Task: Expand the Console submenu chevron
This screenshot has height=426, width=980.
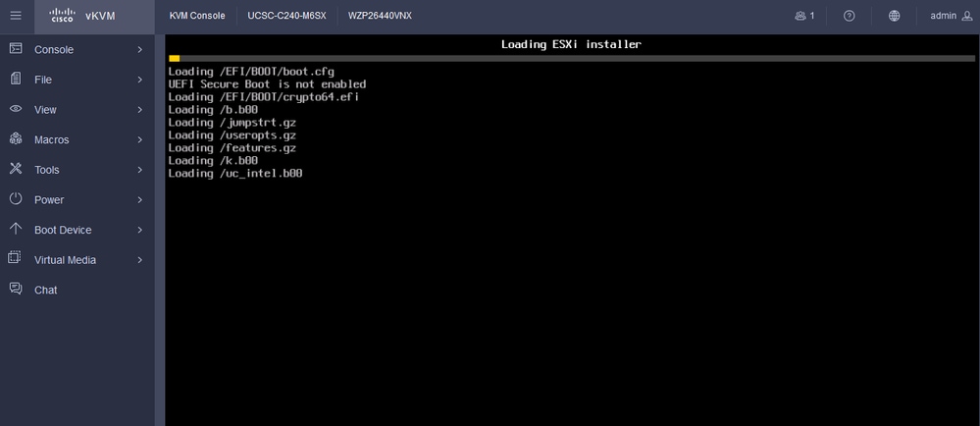Action: (140, 49)
